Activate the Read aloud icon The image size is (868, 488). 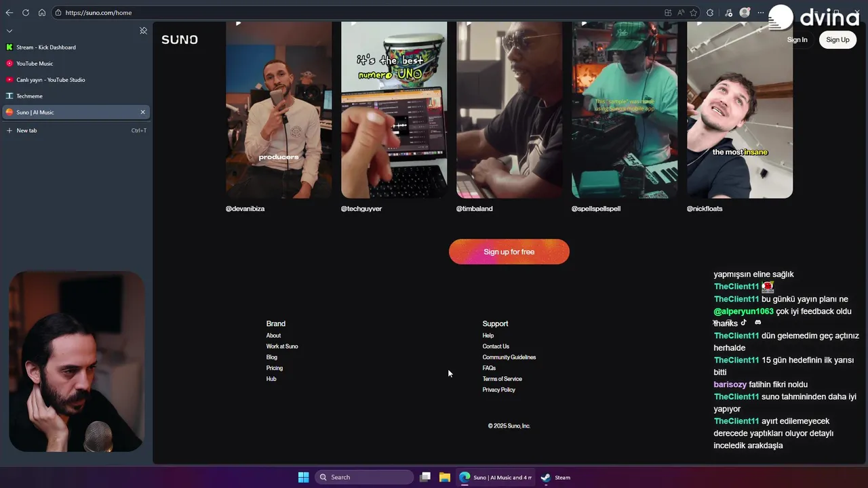tap(681, 12)
